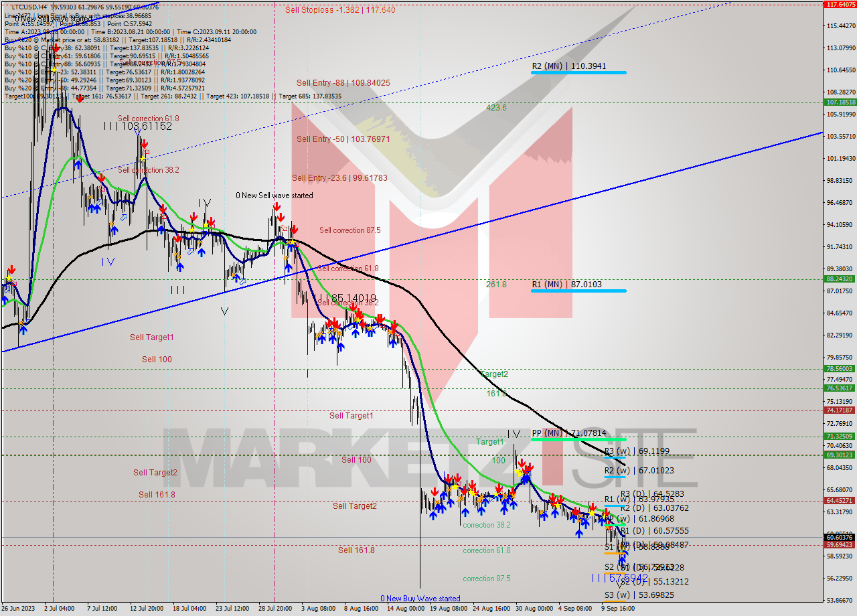The width and height of the screenshot is (857, 616).
Task: Click the red 117.64075 price tag
Action: coord(840,4)
